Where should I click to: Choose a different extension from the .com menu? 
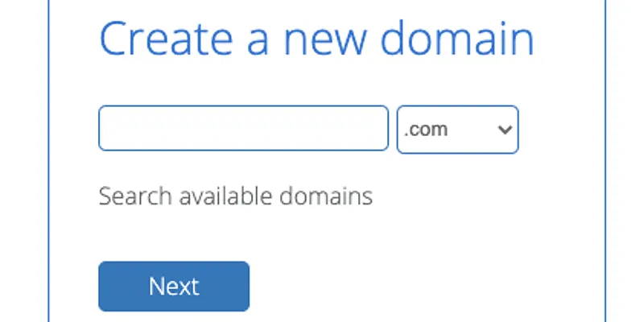click(457, 130)
